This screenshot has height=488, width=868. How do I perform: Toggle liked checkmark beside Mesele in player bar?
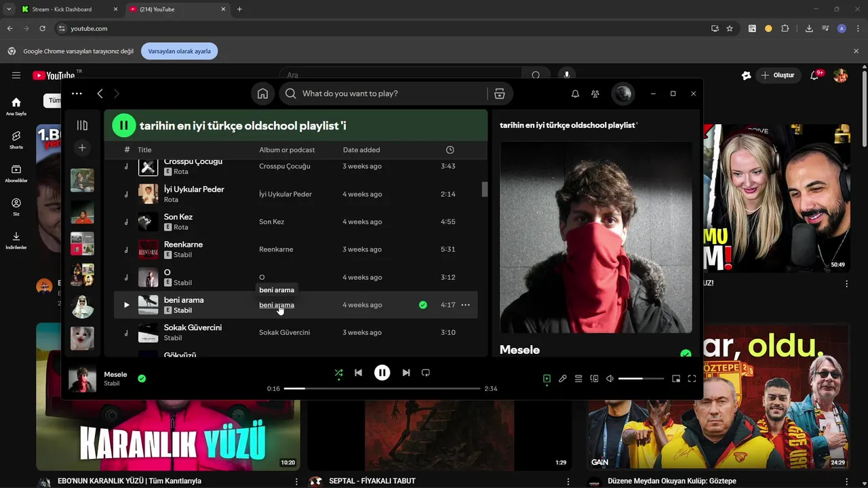point(142,378)
